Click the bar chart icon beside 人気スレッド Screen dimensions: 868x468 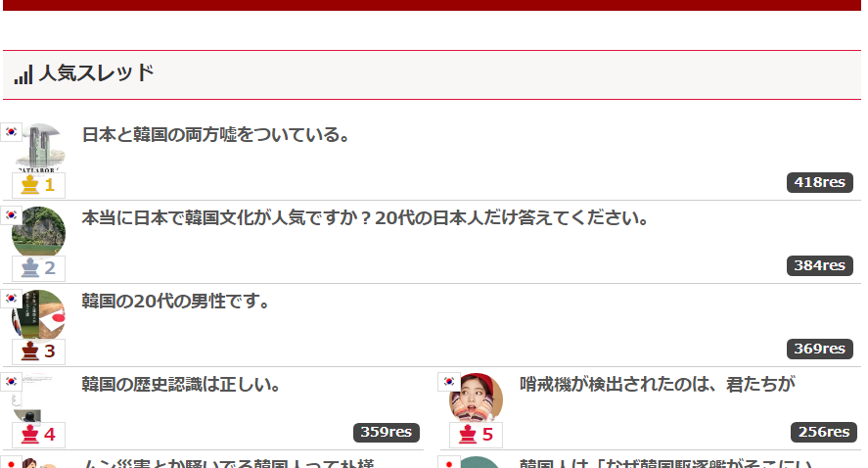click(x=23, y=74)
